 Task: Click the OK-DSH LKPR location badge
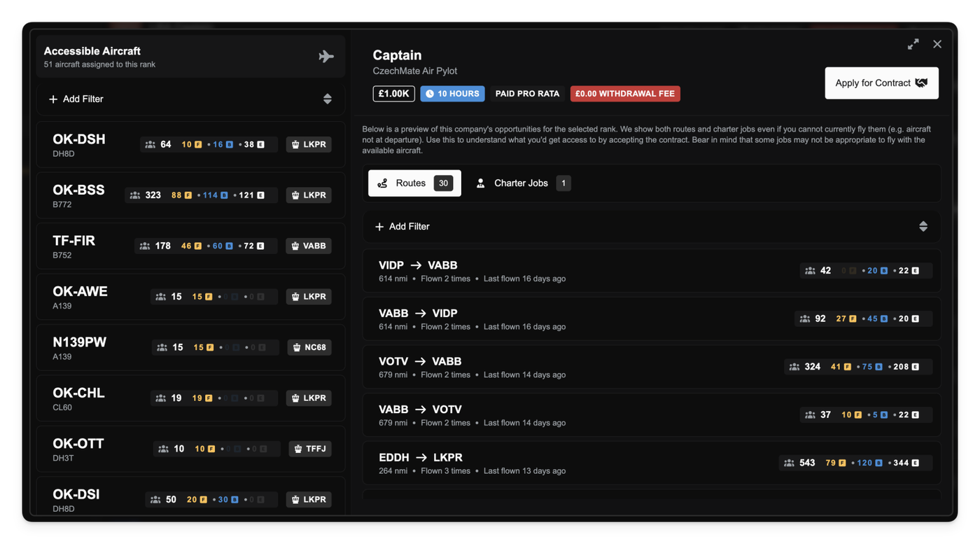click(309, 144)
